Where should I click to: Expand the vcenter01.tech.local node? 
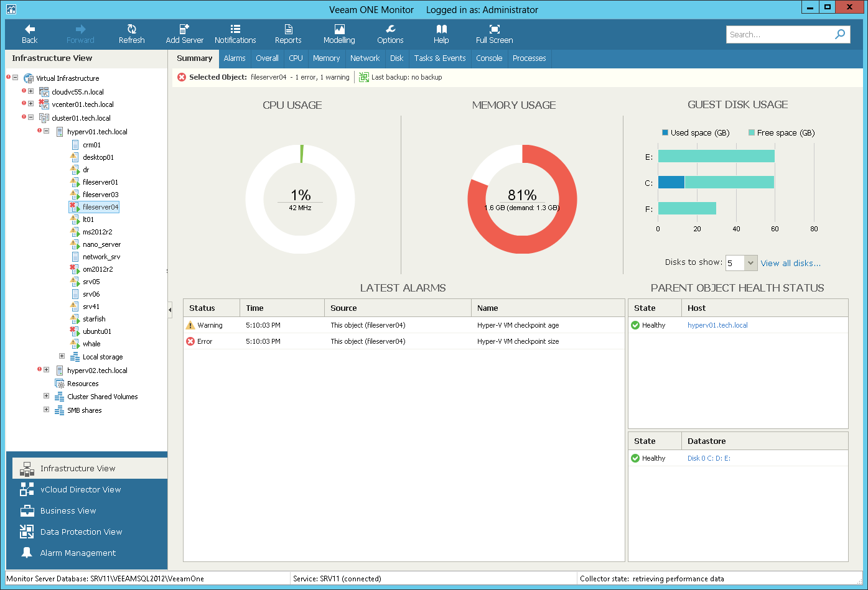point(31,104)
